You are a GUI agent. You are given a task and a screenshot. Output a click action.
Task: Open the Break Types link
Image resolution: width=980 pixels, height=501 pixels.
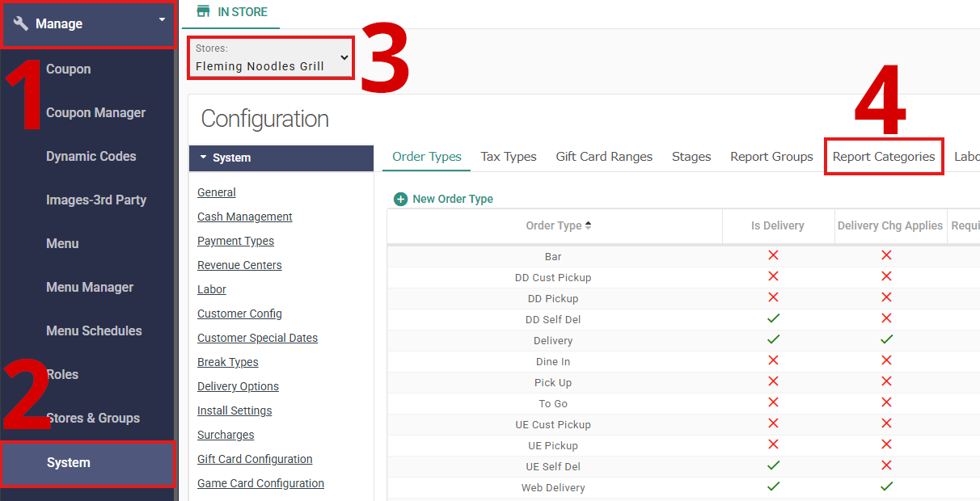(228, 362)
